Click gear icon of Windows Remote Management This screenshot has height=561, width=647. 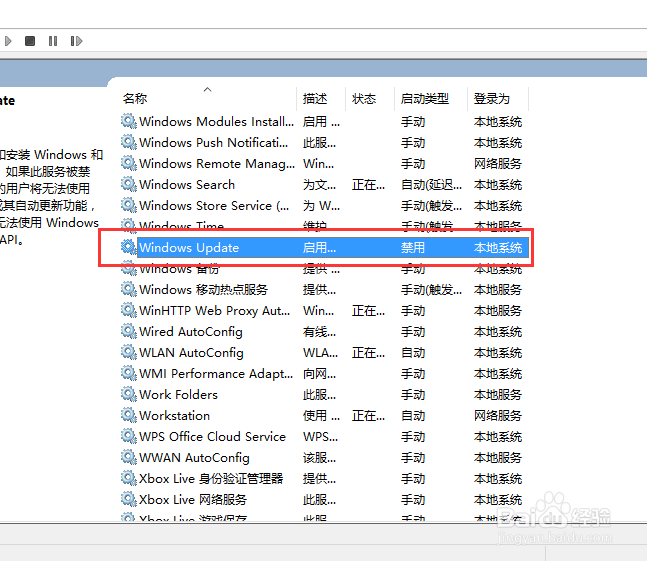[x=128, y=163]
